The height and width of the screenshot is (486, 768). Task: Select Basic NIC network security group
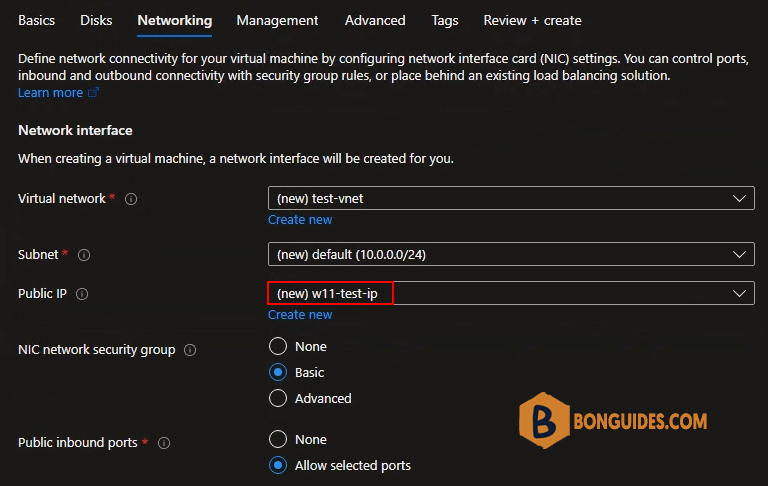[278, 372]
